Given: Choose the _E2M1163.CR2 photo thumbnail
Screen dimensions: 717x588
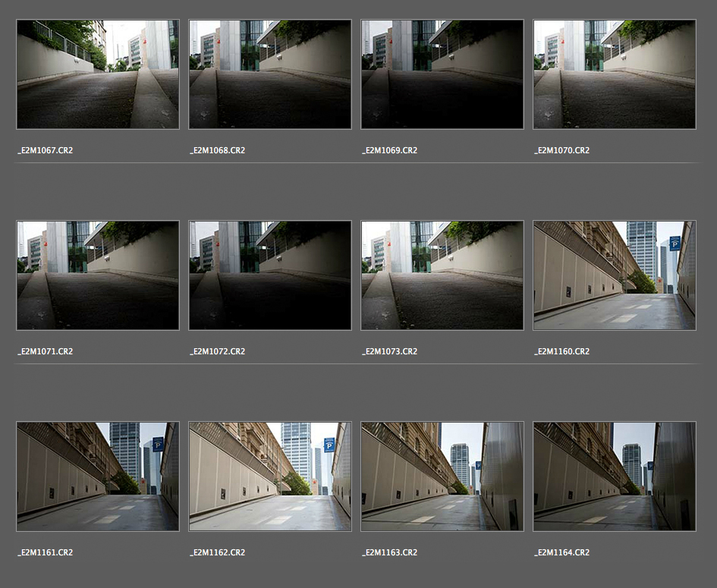Looking at the screenshot, I should tap(442, 476).
